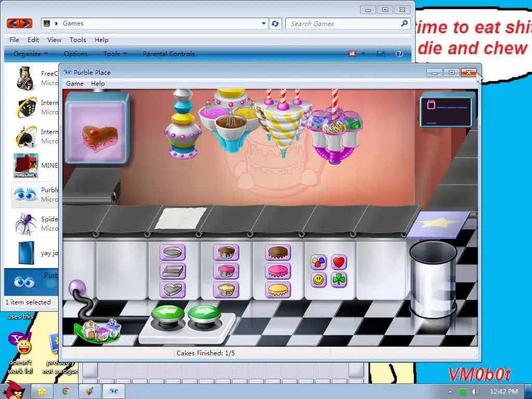The height and width of the screenshot is (399, 532).
Task: Click the Purble Place taskbar button
Action: (x=114, y=391)
